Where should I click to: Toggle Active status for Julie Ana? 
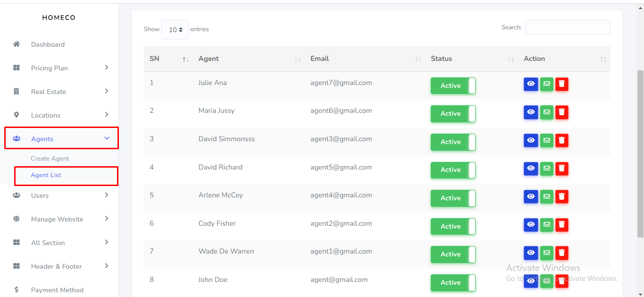click(453, 86)
